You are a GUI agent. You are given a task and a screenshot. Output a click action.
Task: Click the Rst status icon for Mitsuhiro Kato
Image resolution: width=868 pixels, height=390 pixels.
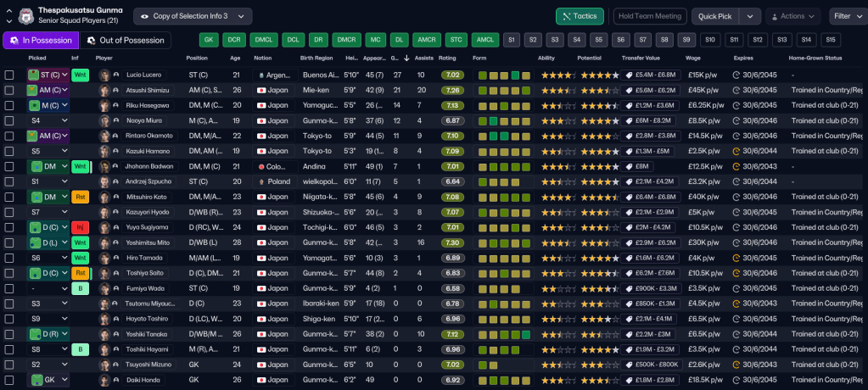pos(80,197)
